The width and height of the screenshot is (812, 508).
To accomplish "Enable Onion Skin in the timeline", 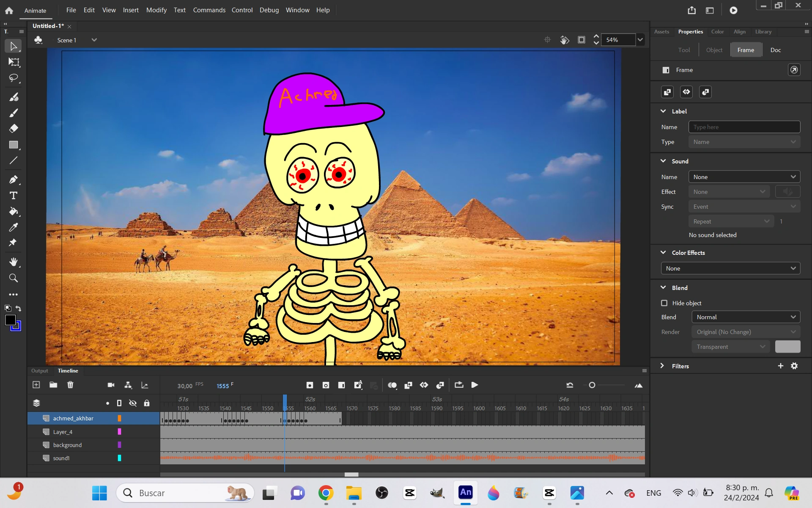I will tap(392, 385).
